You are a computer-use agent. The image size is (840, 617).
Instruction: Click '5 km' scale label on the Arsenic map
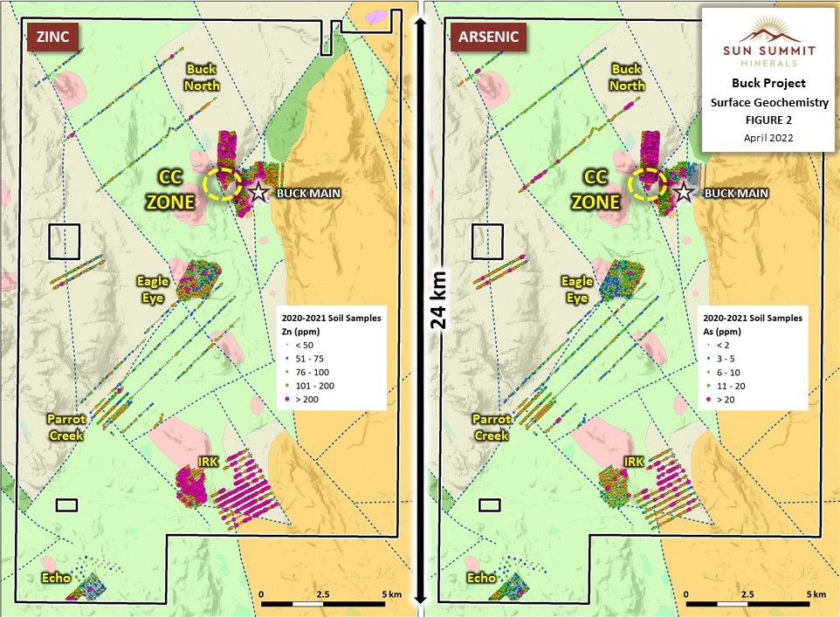pyautogui.click(x=816, y=594)
